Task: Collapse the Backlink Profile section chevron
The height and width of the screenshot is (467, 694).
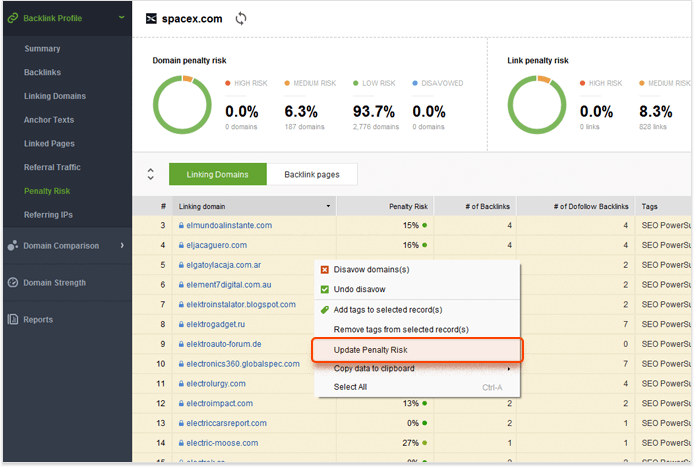Action: [121, 18]
